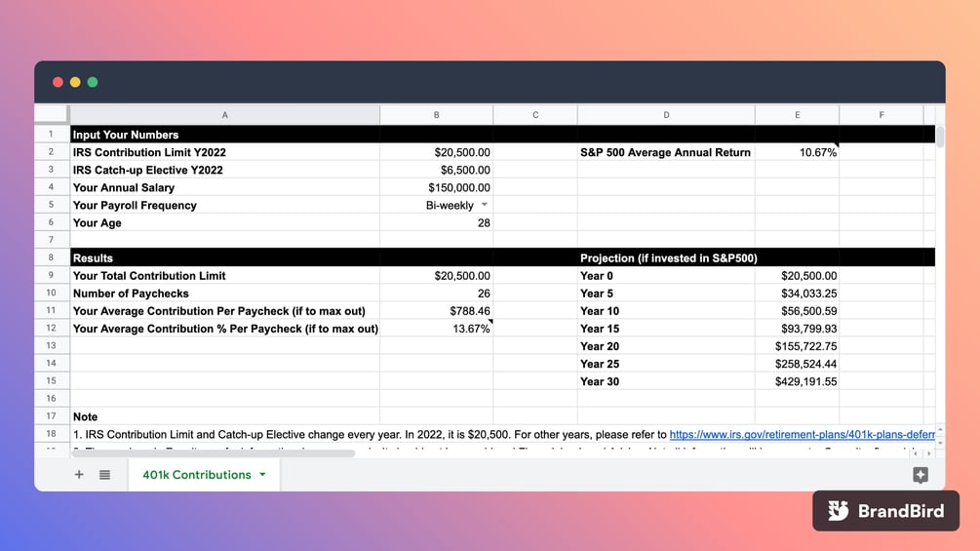980x551 pixels.
Task: Open the Payroll Frequency Bi-weekly dropdown arrow
Action: [485, 205]
